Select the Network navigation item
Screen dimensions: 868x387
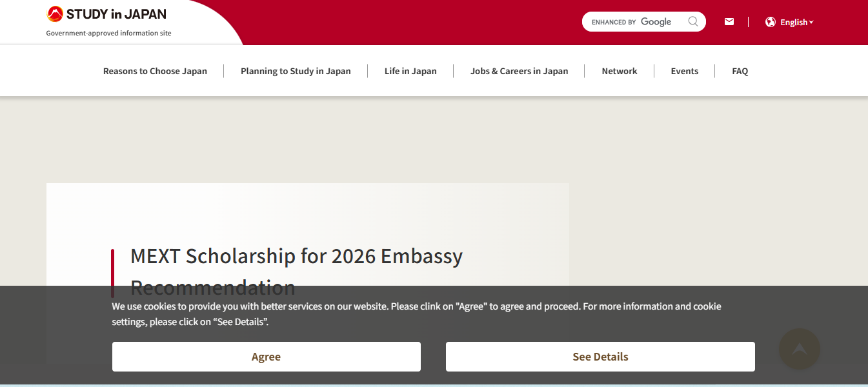pyautogui.click(x=619, y=71)
